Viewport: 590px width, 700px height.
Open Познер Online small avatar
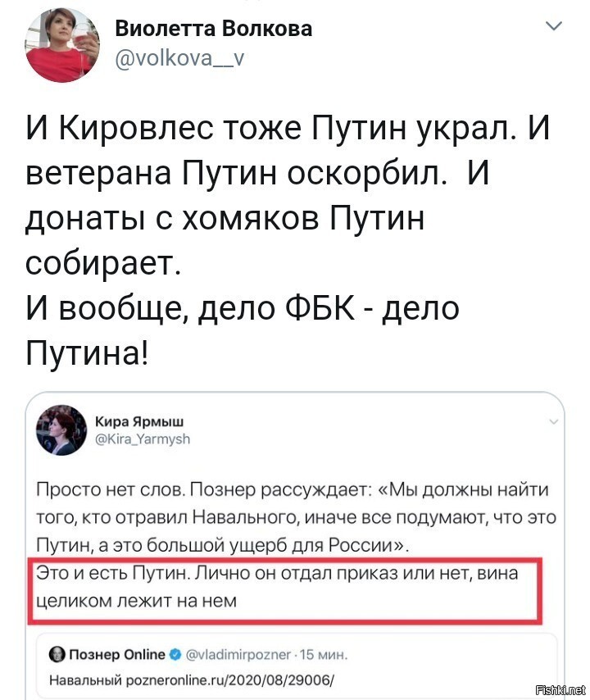57,654
